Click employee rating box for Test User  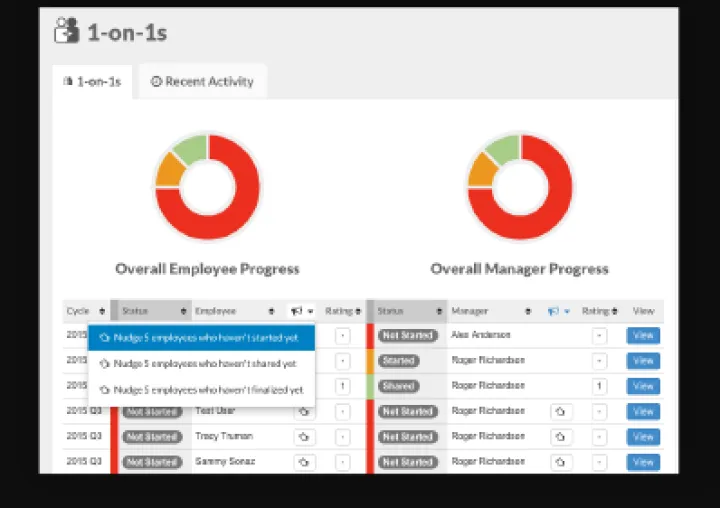coord(343,412)
